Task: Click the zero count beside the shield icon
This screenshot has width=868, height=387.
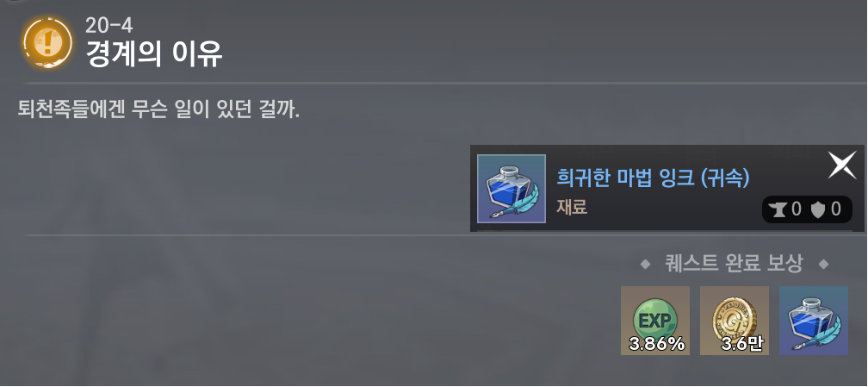Action: 835,209
